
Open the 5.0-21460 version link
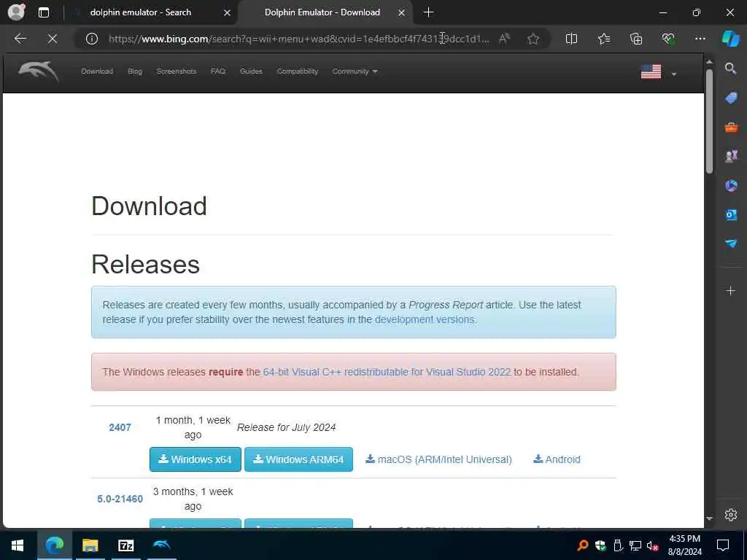click(120, 499)
